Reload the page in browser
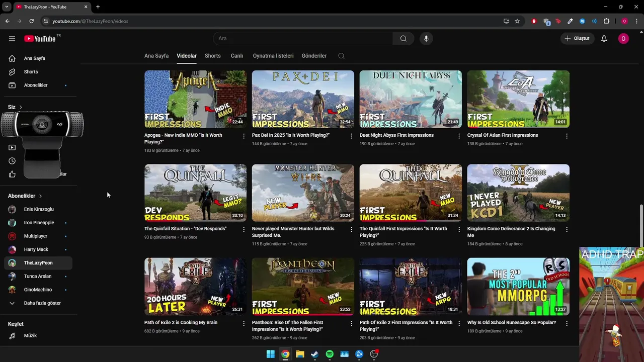The image size is (644, 362). 31,21
